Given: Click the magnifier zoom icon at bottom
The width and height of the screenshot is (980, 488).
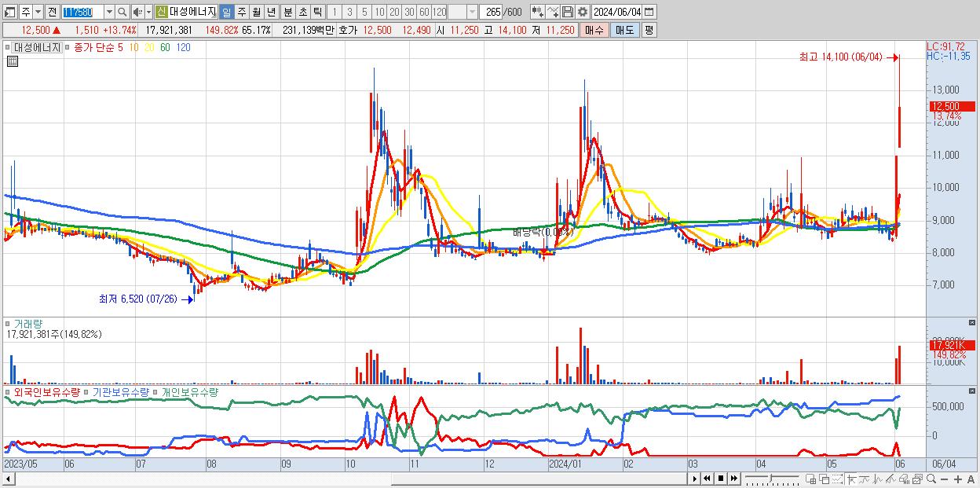Looking at the screenshot, I should [931, 479].
